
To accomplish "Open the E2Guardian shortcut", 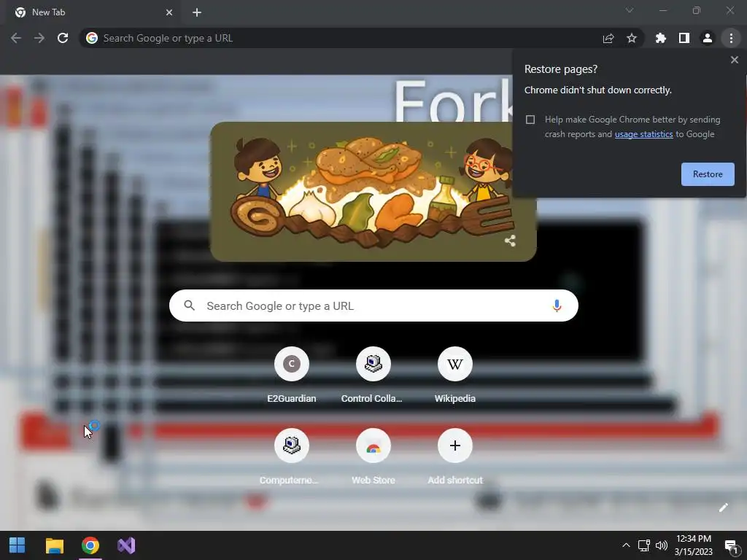I will [x=292, y=376].
